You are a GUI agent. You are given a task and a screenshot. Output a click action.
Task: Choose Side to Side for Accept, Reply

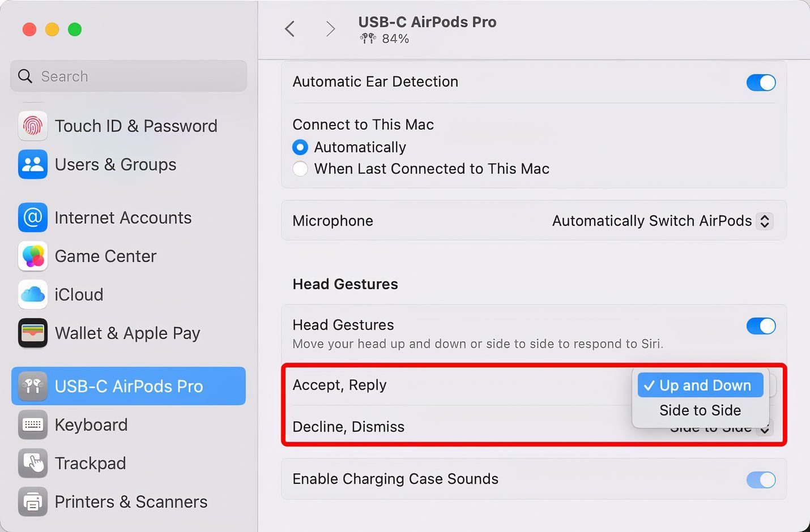(700, 410)
